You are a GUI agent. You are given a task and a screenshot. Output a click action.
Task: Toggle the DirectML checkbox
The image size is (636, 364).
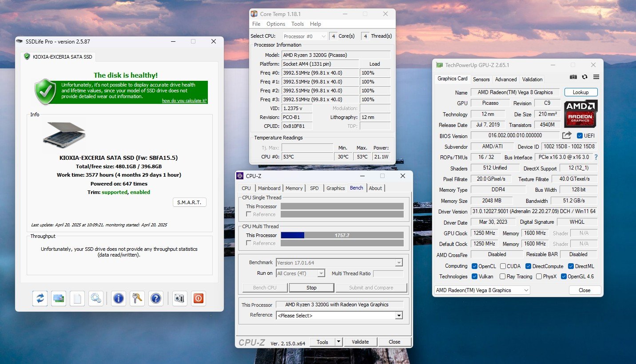click(571, 266)
